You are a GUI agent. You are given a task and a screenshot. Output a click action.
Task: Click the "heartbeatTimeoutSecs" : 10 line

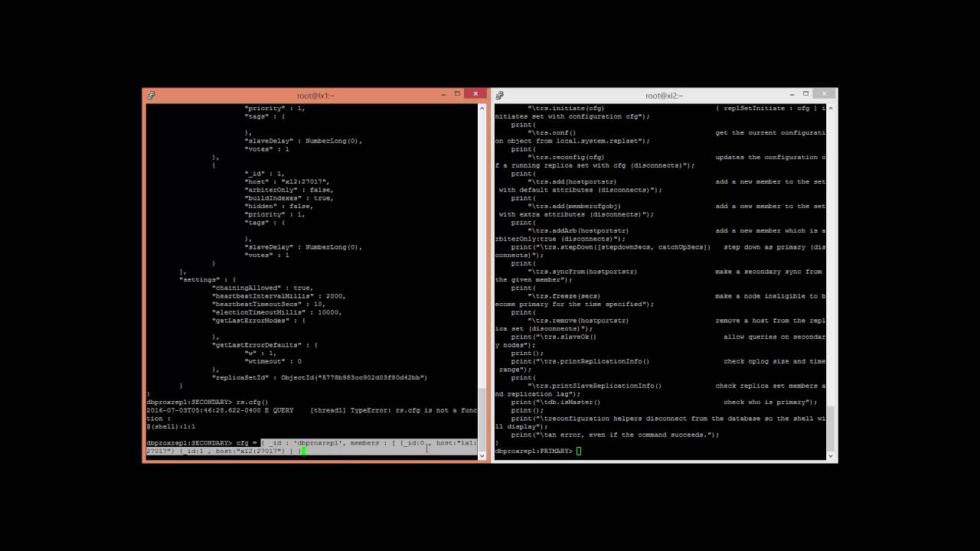tap(269, 304)
